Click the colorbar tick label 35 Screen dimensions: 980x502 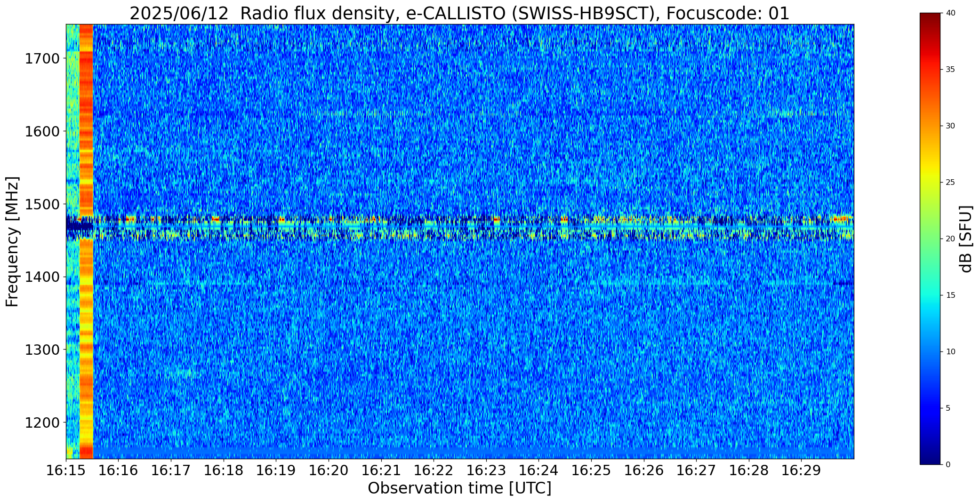(950, 70)
